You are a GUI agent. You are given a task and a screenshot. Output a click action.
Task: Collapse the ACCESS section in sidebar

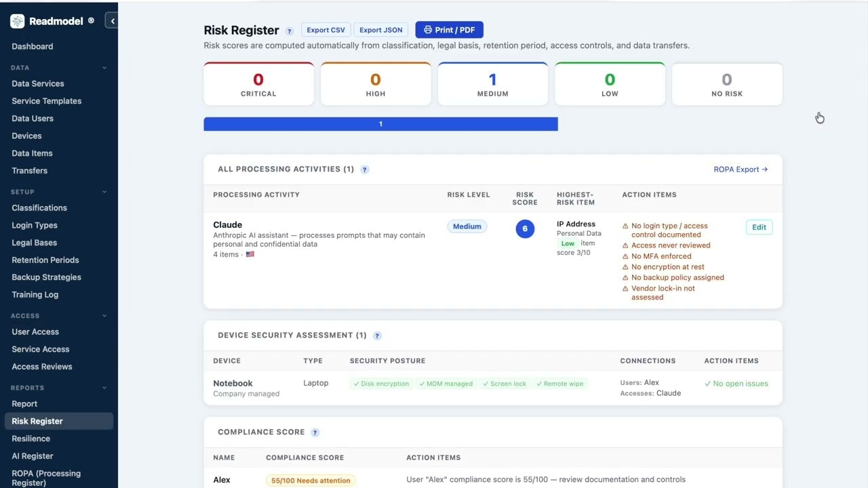click(104, 316)
